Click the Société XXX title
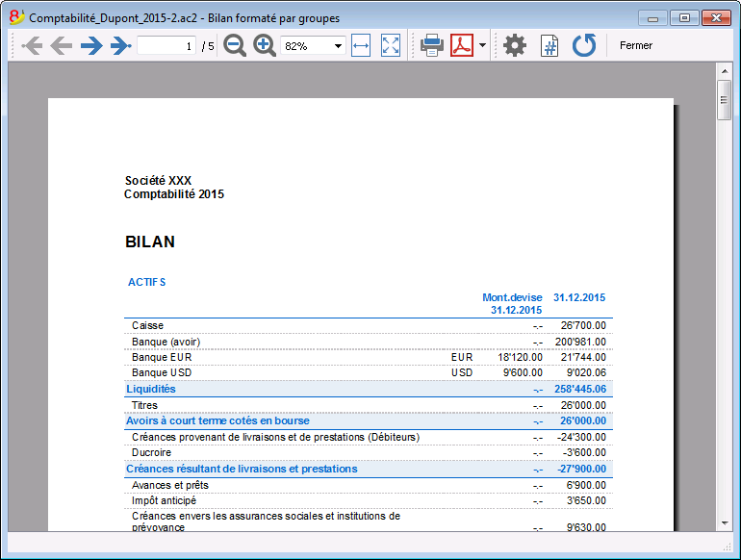The width and height of the screenshot is (741, 560). point(158,181)
